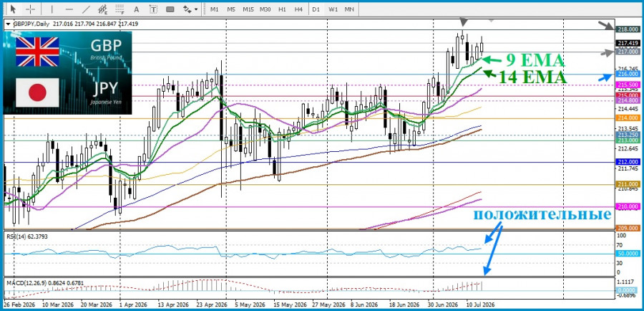
Task: Select the arrow cursor tool
Action: pyautogui.click(x=14, y=9)
